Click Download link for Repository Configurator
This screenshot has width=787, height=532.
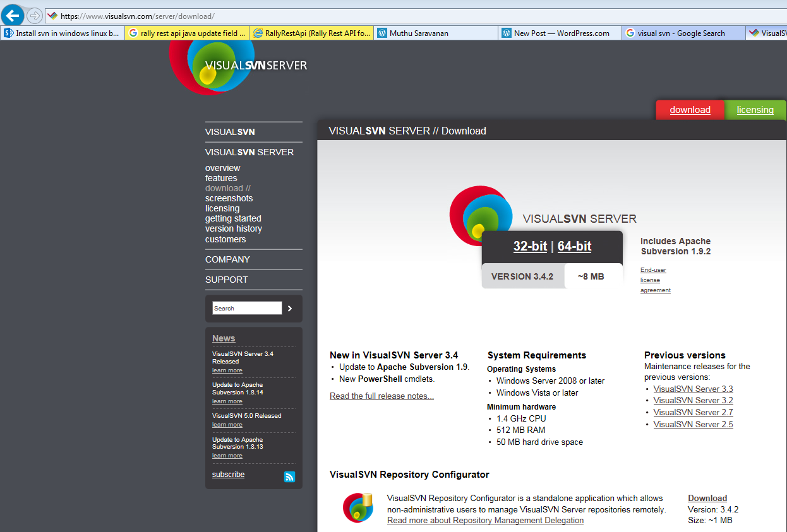coord(707,498)
